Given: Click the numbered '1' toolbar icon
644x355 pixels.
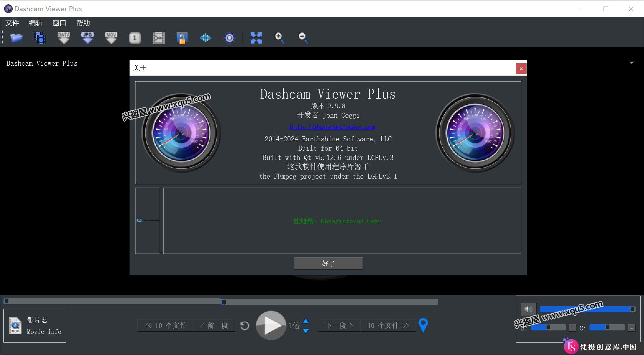Looking at the screenshot, I should (135, 38).
